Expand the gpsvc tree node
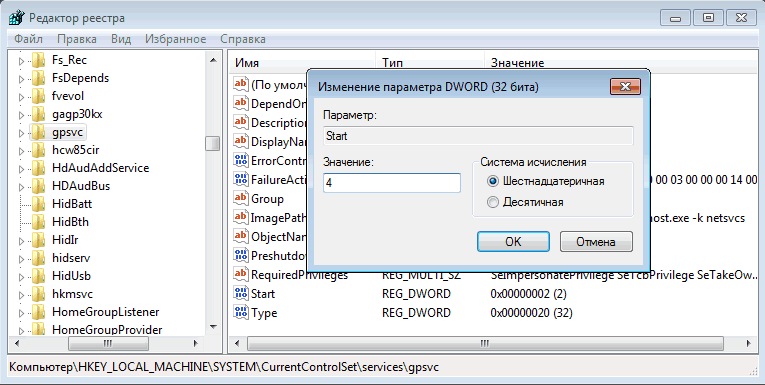765x385 pixels. (21, 133)
